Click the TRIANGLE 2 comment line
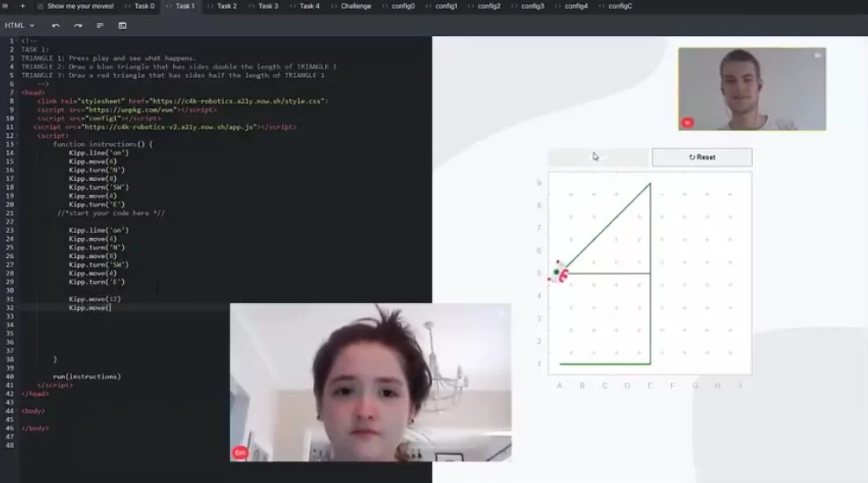This screenshot has width=868, height=483. point(179,67)
